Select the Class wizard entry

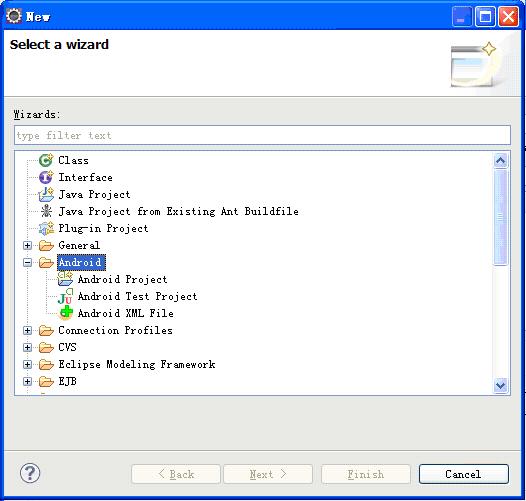pos(73,160)
